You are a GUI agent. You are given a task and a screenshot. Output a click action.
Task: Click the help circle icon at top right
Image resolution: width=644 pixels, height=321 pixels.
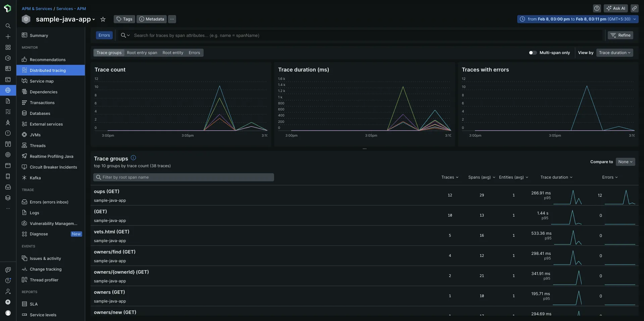tap(597, 8)
